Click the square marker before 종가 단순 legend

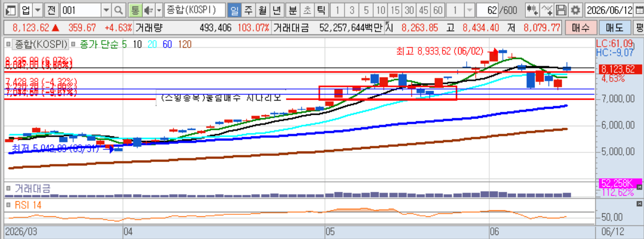pyautogui.click(x=73, y=45)
